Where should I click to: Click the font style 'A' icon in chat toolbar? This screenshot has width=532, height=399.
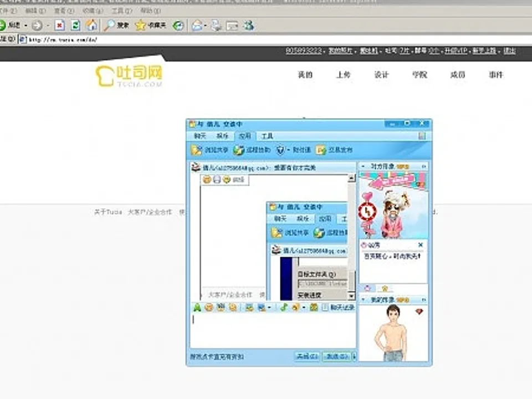(x=197, y=307)
